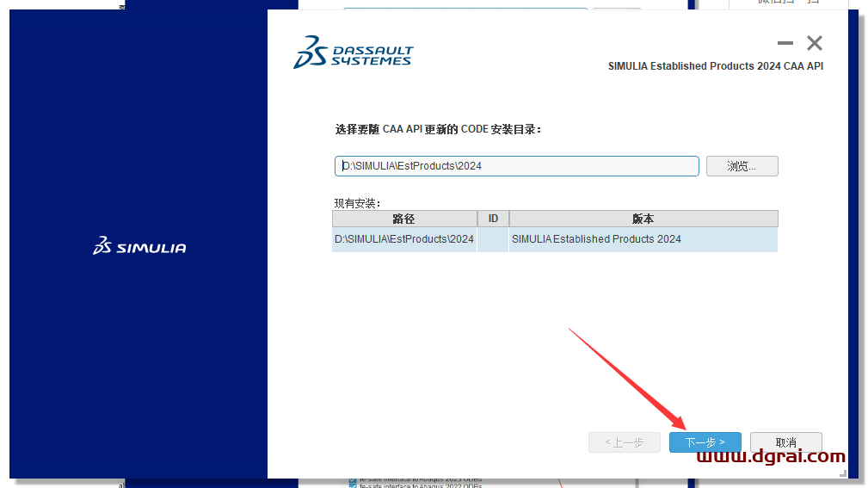This screenshot has height=488, width=868.
Task: Click the SIMULIA logo on blue panel
Action: tap(139, 246)
